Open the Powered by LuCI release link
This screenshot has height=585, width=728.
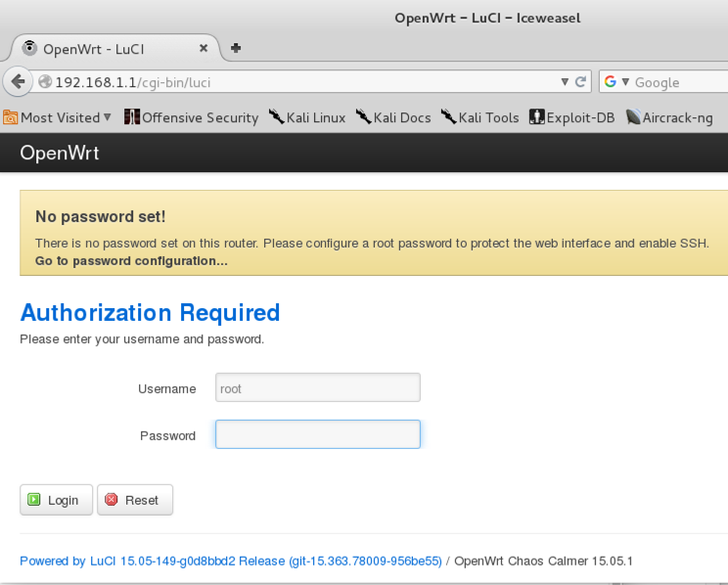231,561
